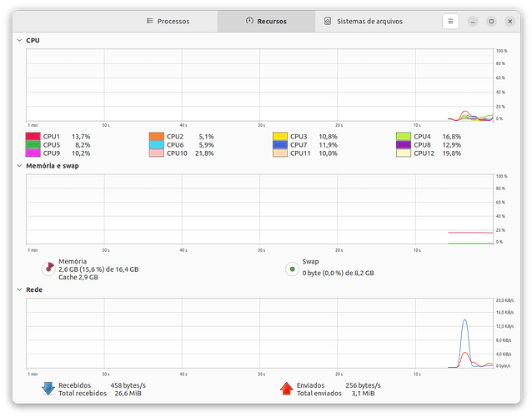Screen dimensions: 532x417
Task: Change the CPU5 green color swatch
Action: point(33,145)
